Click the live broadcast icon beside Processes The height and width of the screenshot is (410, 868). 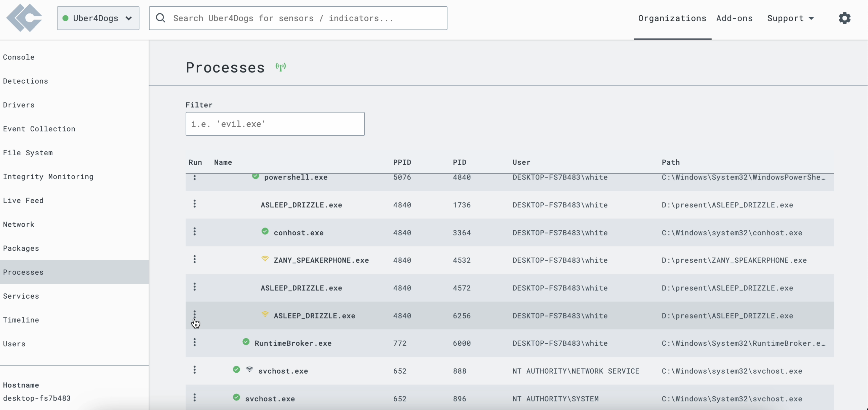point(280,67)
